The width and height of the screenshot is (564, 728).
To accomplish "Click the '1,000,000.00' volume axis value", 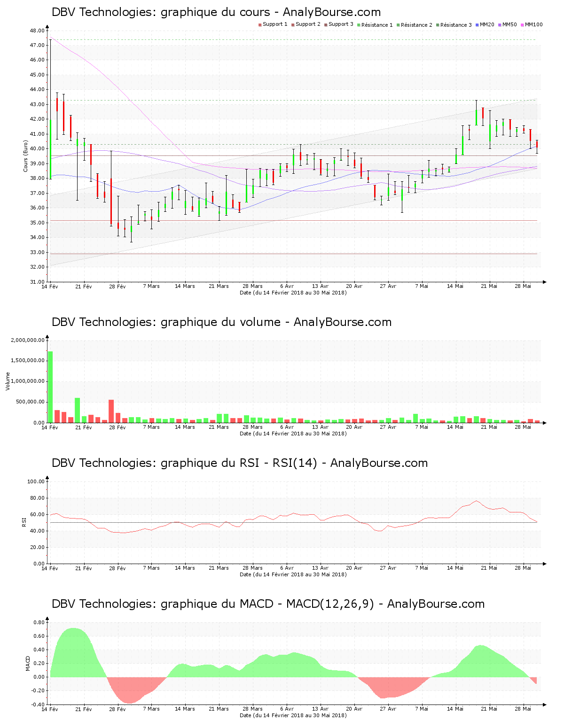I will [28, 381].
